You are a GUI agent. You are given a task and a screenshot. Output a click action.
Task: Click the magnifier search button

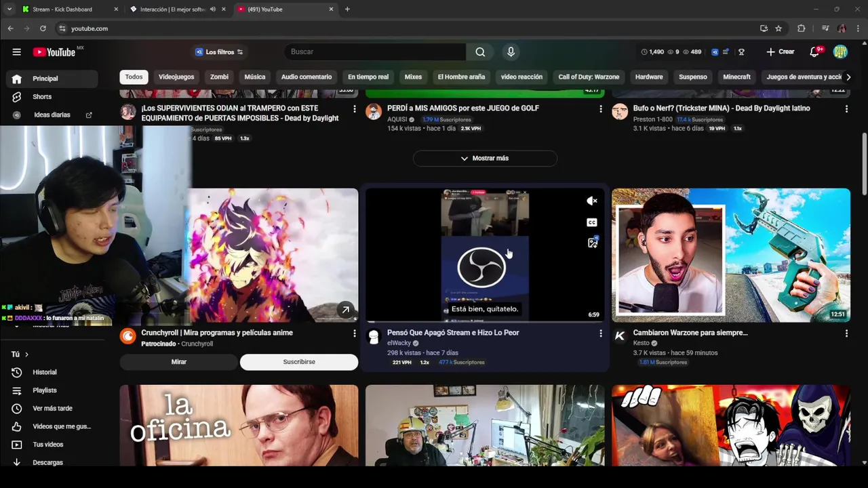[x=480, y=52]
